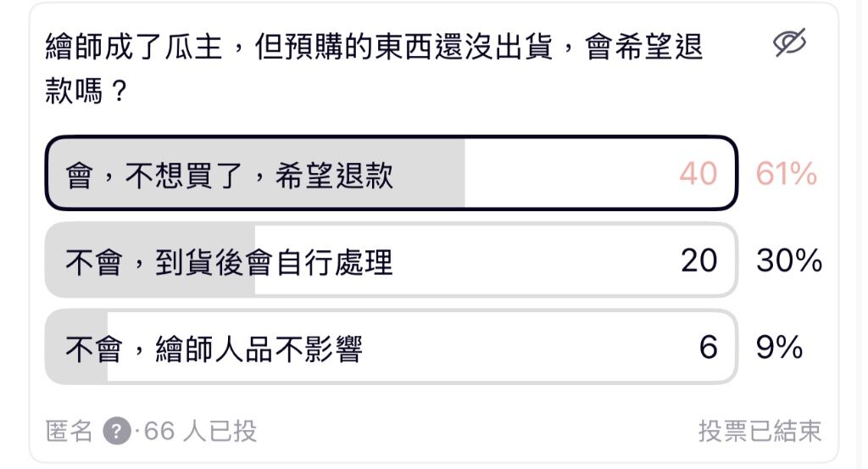Click the small gray fill of third option
Image resolution: width=868 pixels, height=469 pixels.
pos(76,347)
